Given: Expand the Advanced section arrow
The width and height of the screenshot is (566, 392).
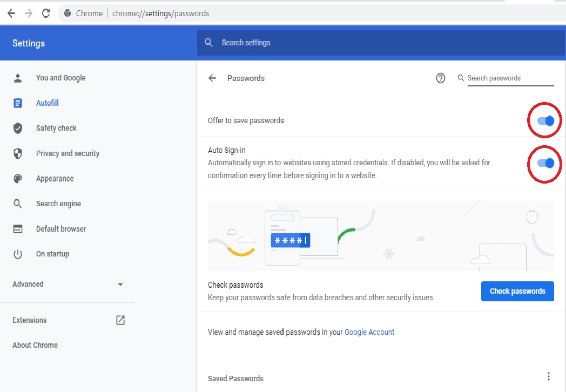Looking at the screenshot, I should 120,285.
